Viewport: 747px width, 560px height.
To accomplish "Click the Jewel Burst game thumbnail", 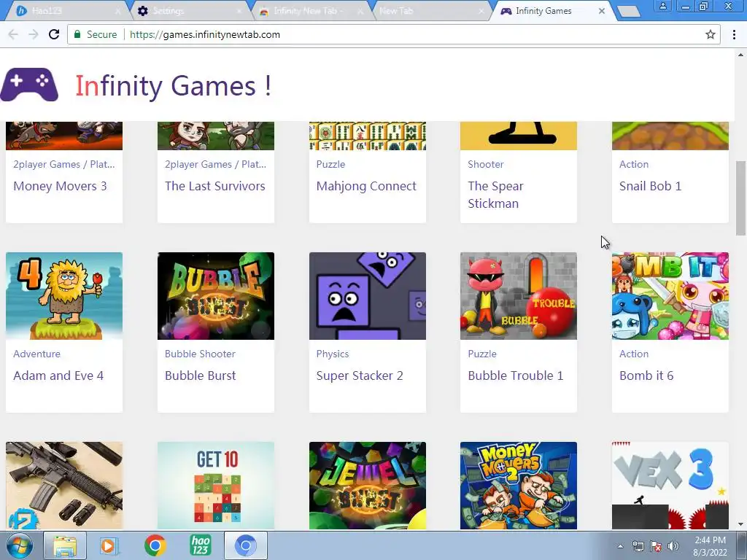I will (x=368, y=485).
